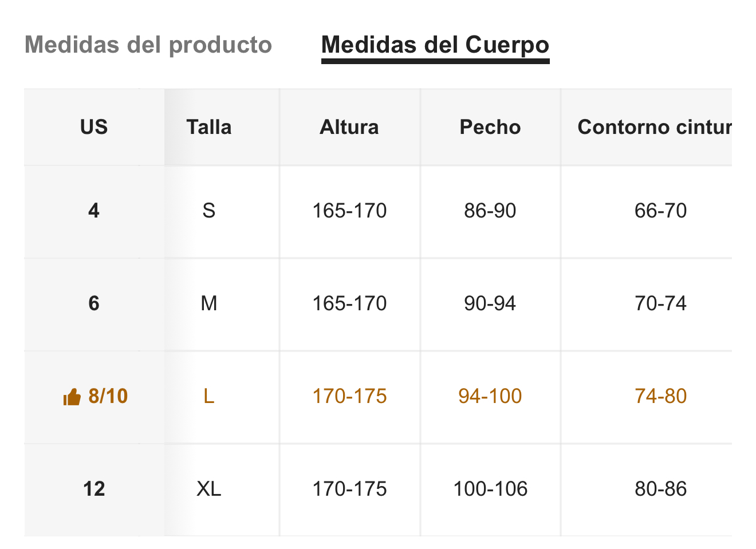756x549 pixels.
Task: Click the 94-100 chest measurement
Action: click(x=490, y=396)
